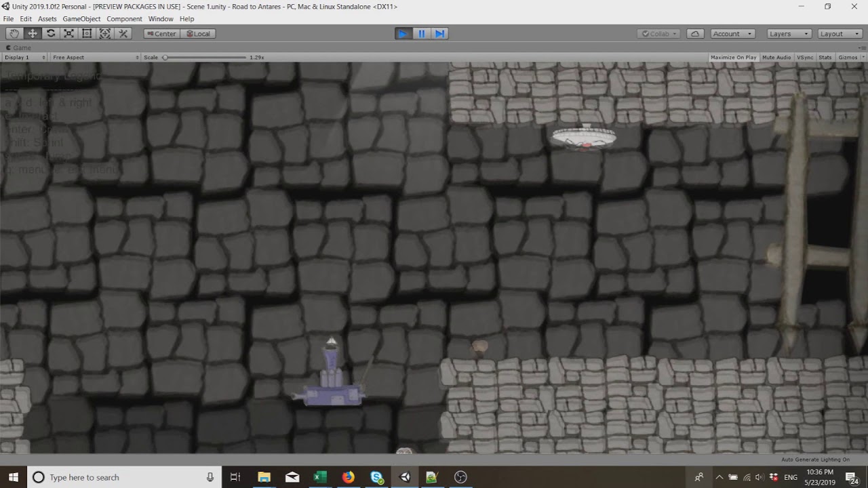The height and width of the screenshot is (488, 868).
Task: Show hidden system tray icons
Action: [719, 477]
